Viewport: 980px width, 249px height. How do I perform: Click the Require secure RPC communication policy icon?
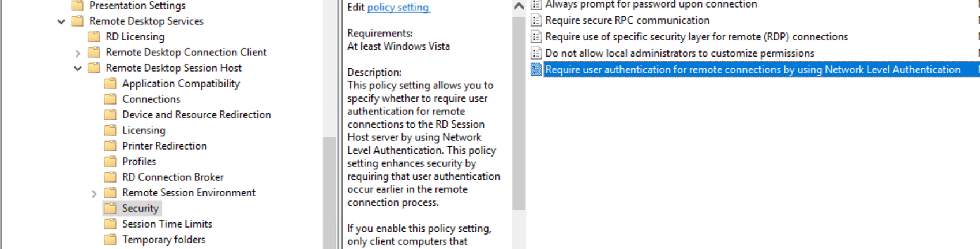pyautogui.click(x=536, y=20)
